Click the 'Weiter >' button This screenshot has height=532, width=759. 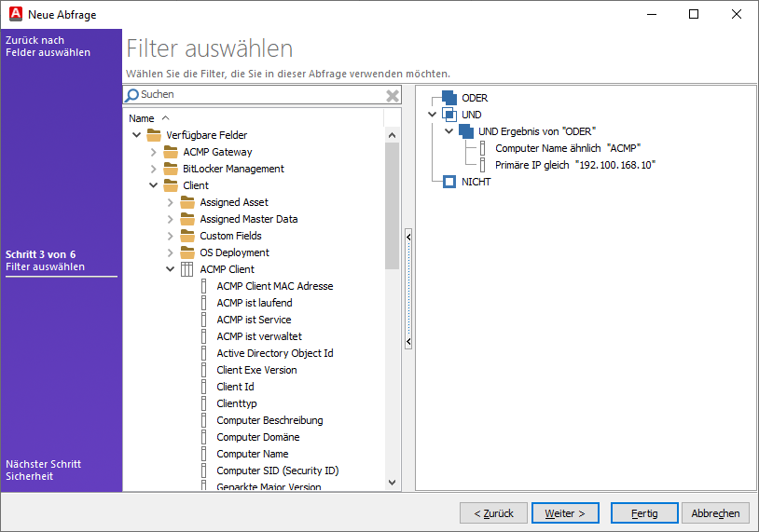point(565,513)
